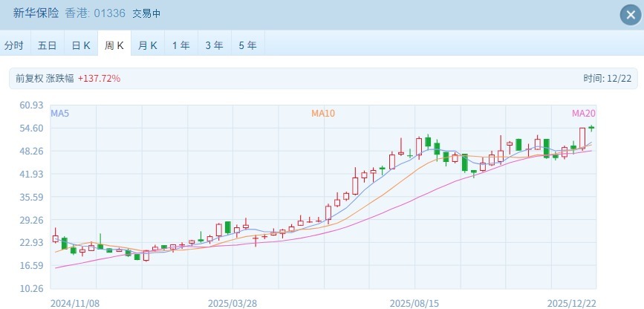The height and width of the screenshot is (309, 644).
Task: Select the 日K chart tab
Action: tap(81, 45)
